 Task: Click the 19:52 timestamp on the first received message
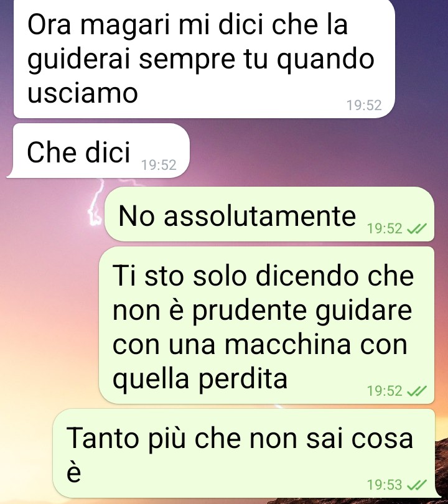pyautogui.click(x=364, y=105)
